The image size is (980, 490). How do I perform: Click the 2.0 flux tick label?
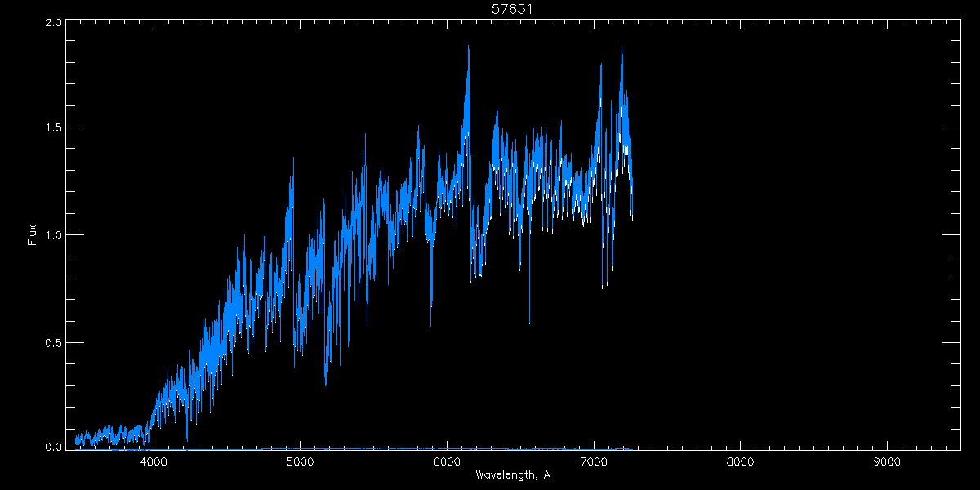(x=54, y=23)
